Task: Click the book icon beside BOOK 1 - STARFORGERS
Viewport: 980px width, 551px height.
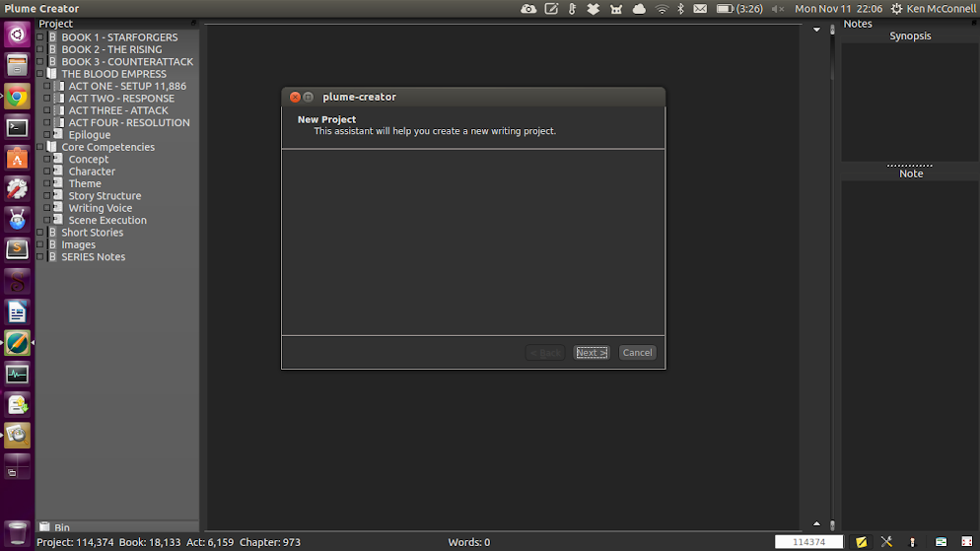Action: 53,36
